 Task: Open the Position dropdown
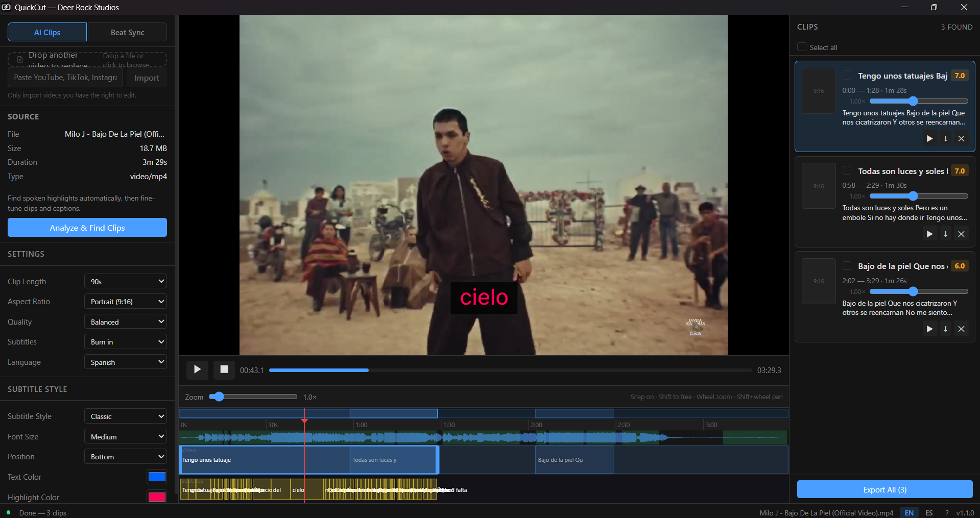coord(126,457)
